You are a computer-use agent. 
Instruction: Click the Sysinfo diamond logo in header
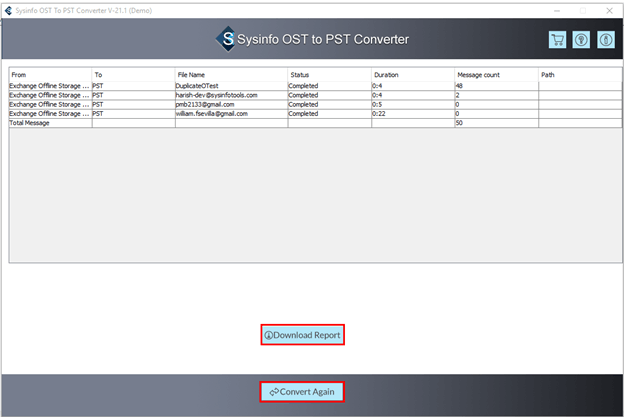click(x=227, y=39)
